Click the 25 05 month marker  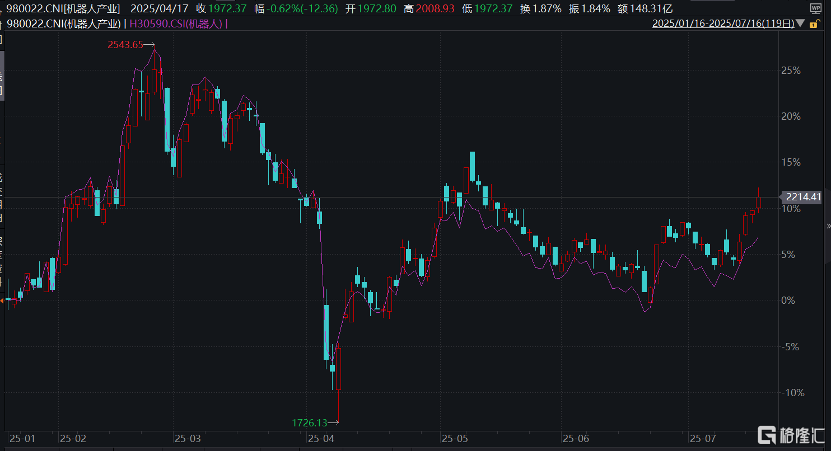click(455, 439)
